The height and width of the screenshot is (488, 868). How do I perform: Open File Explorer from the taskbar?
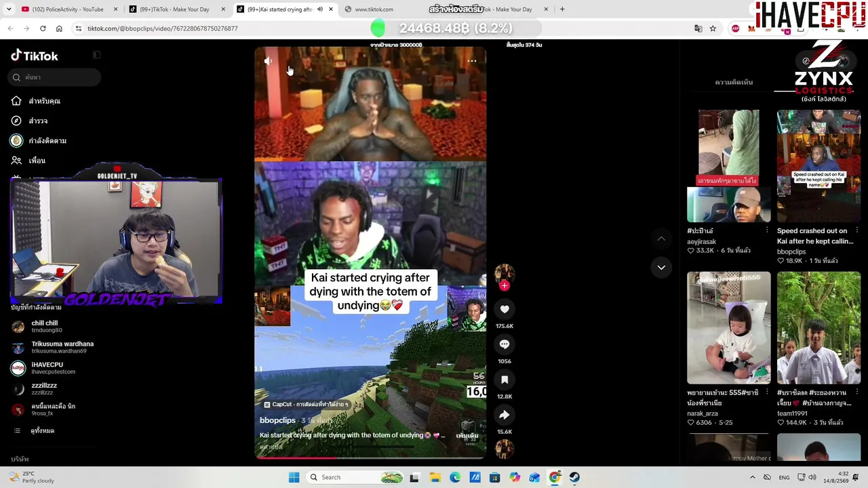pyautogui.click(x=435, y=477)
